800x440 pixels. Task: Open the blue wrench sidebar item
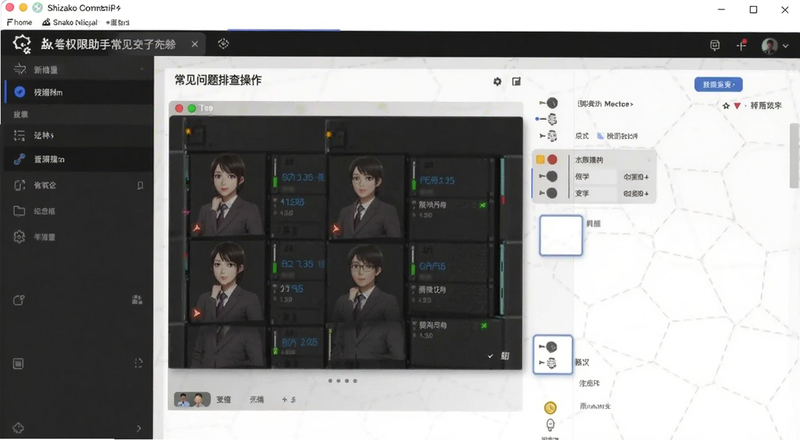(x=79, y=159)
